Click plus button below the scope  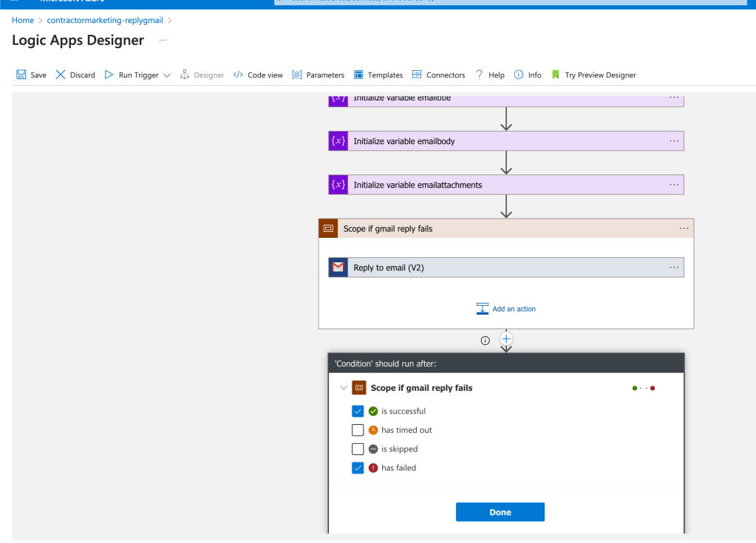click(x=505, y=338)
